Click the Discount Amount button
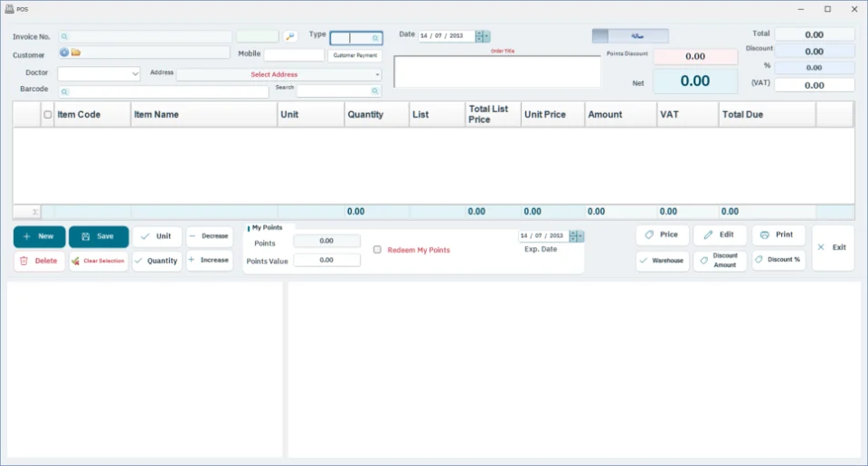The height and width of the screenshot is (466, 868). click(x=720, y=261)
